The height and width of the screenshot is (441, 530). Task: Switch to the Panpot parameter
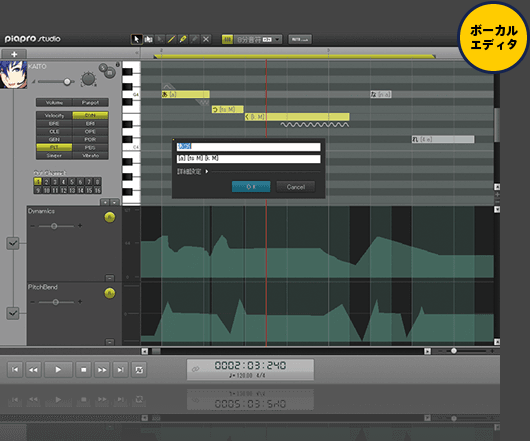click(90, 102)
